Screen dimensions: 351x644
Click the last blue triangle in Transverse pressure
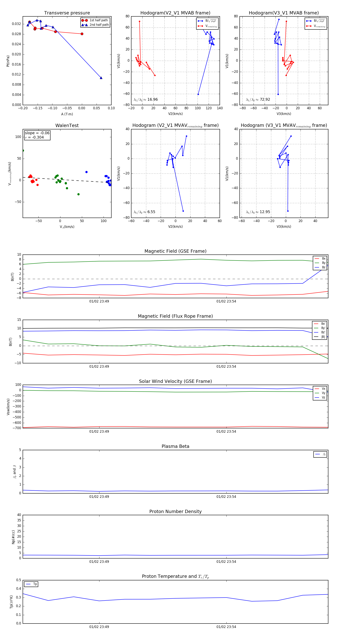click(101, 78)
